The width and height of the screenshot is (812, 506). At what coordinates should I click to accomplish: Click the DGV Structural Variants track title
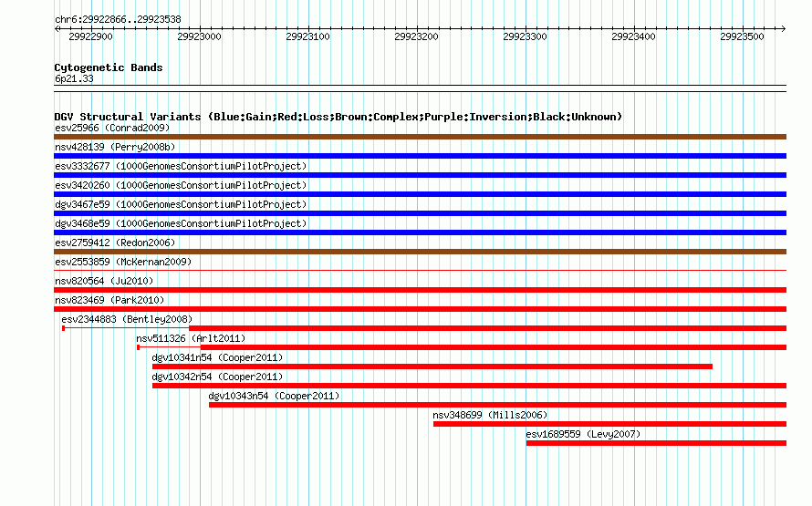pos(338,117)
